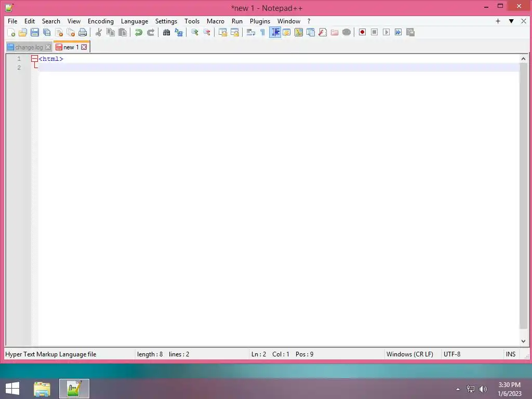The image size is (532, 399).
Task: Run macro multiple times icon
Action: [398, 32]
